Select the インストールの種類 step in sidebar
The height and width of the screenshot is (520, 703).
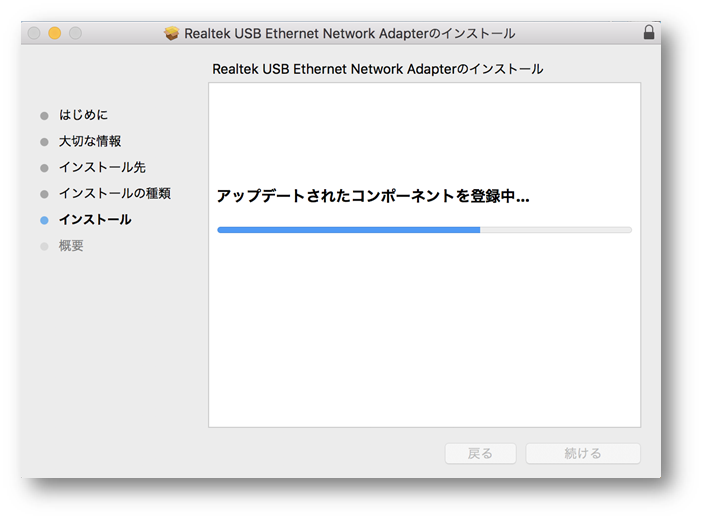click(x=115, y=193)
